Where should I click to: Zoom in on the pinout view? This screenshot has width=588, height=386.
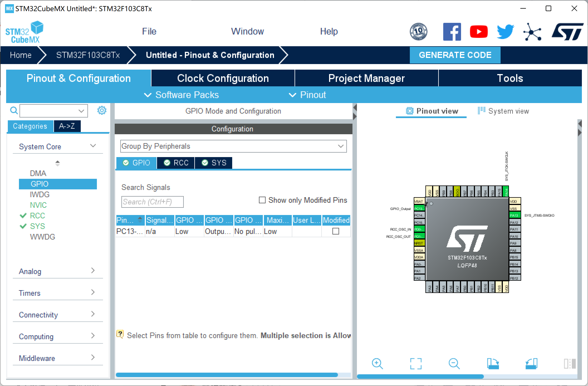click(x=377, y=363)
